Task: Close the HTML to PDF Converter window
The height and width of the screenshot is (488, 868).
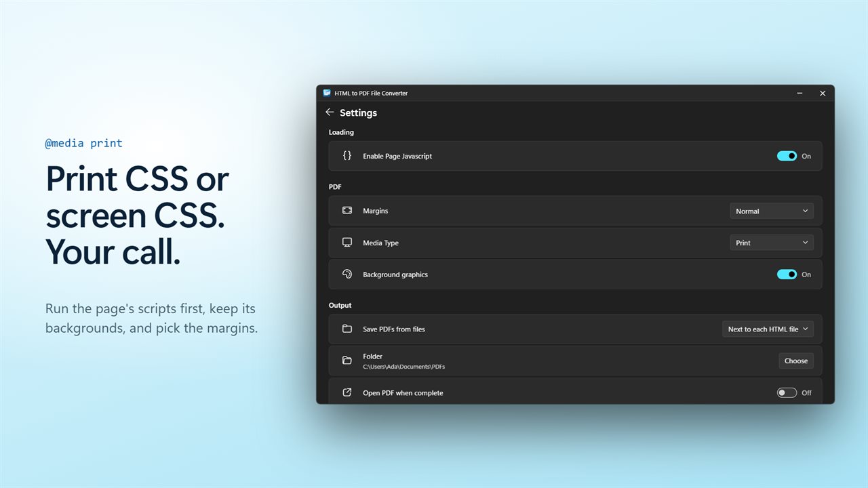Action: [x=823, y=94]
